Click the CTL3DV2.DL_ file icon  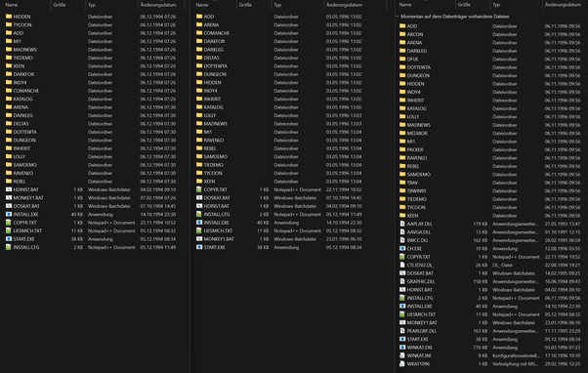coord(402,265)
